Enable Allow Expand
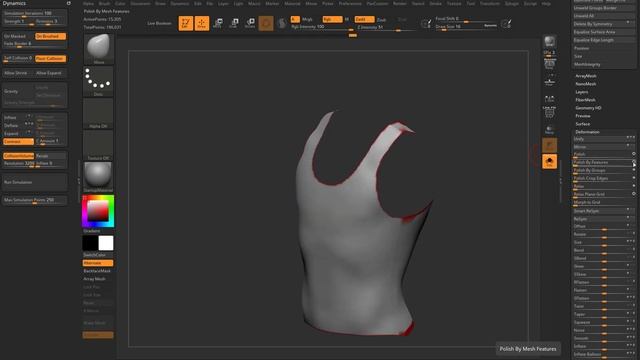Screen dimensions: 640x360 click(x=51, y=73)
